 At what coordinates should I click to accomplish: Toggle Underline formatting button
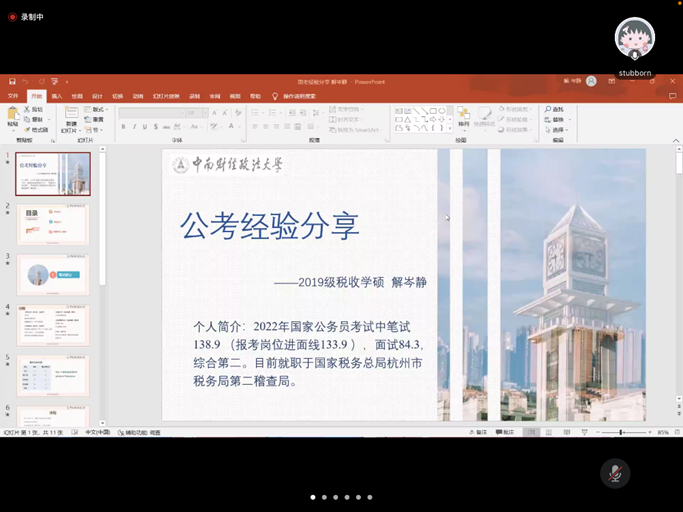point(144,127)
